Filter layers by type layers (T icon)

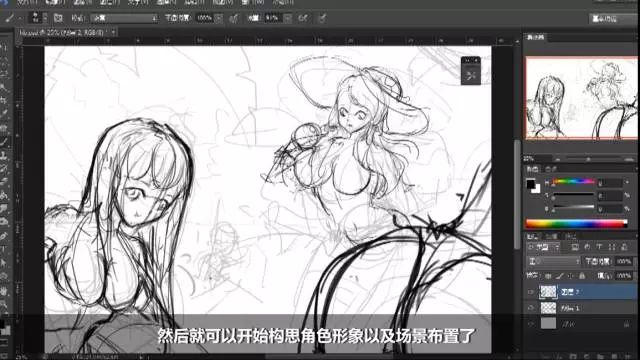pos(599,247)
